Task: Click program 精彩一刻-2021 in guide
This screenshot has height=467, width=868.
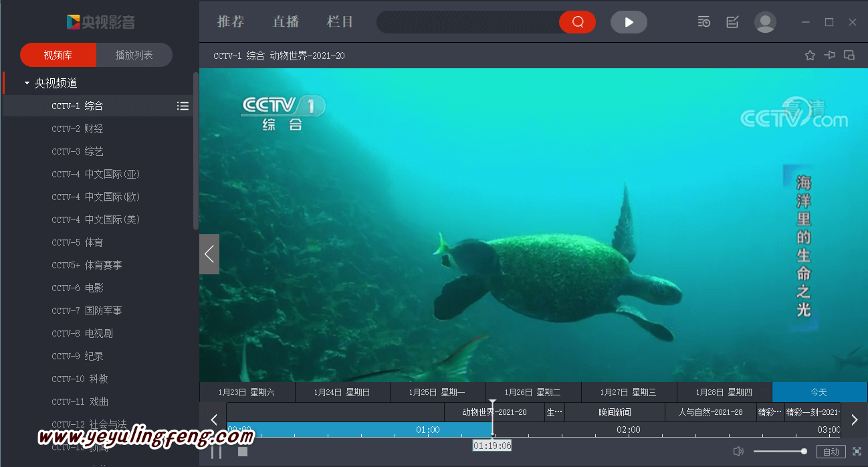Action: click(x=812, y=412)
